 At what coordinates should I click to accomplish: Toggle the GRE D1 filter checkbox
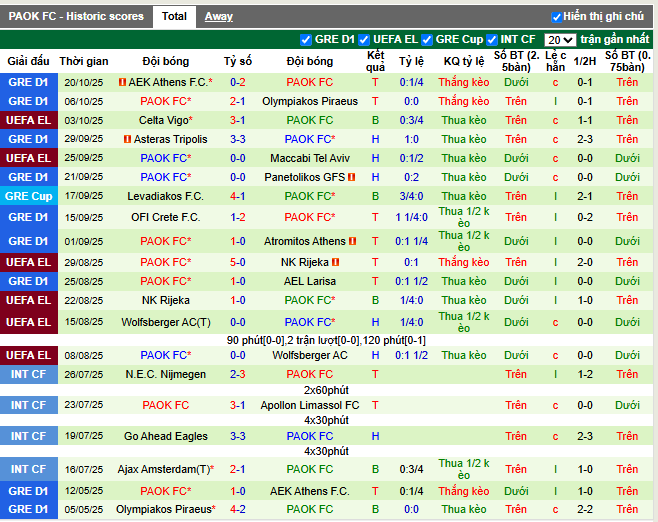[x=306, y=40]
